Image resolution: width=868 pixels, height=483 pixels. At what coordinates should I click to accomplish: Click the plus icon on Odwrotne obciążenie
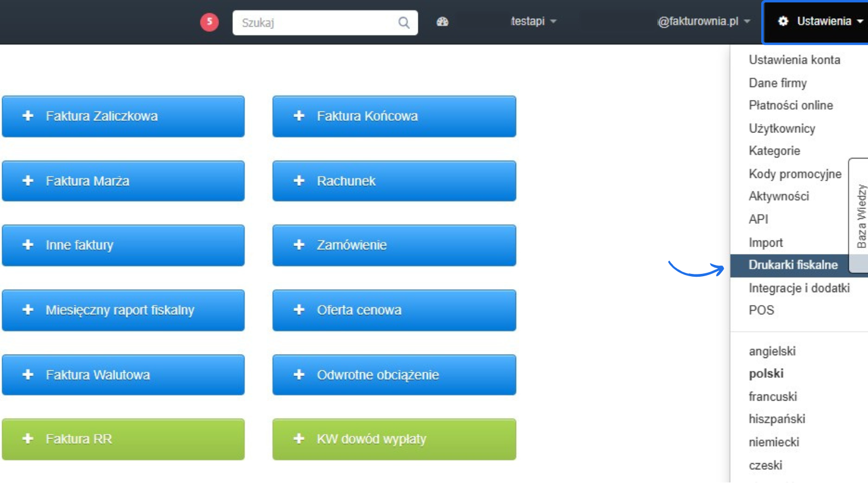pyautogui.click(x=299, y=374)
